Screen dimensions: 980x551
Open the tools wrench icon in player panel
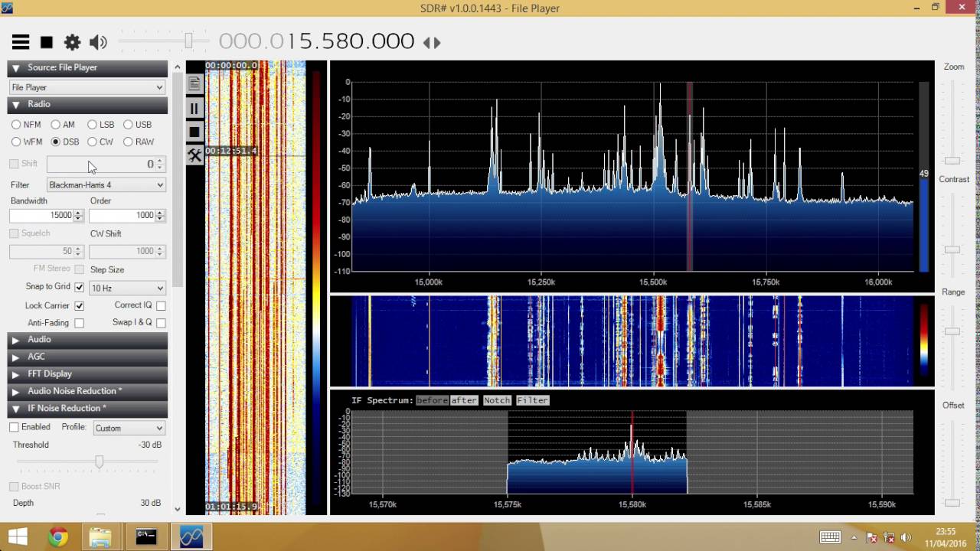[x=194, y=155]
